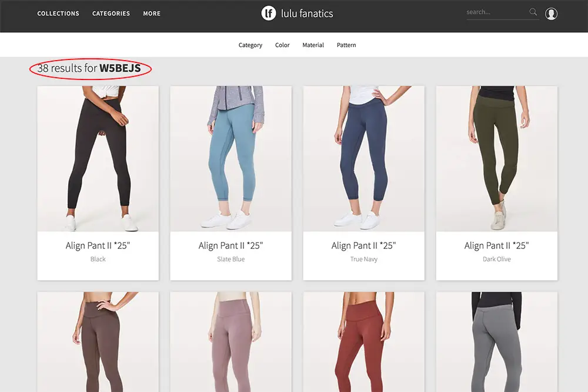Click the 38 results for W5BEJS heading
The image size is (588, 392).
click(89, 68)
